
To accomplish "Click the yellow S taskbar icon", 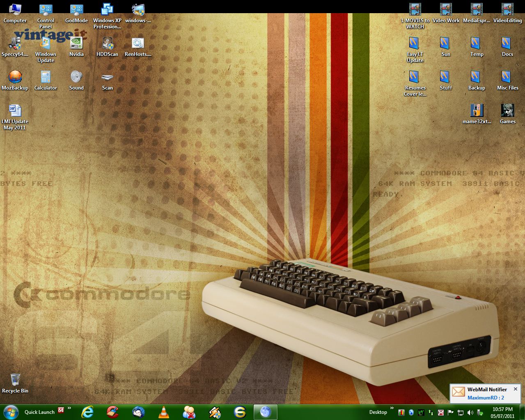I will coord(240,412).
